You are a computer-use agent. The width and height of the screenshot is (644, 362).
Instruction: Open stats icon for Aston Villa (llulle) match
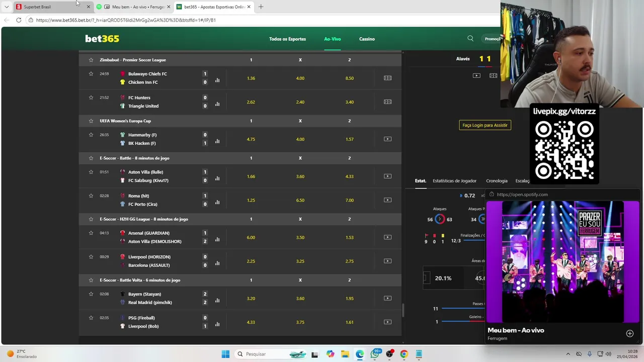point(217,178)
